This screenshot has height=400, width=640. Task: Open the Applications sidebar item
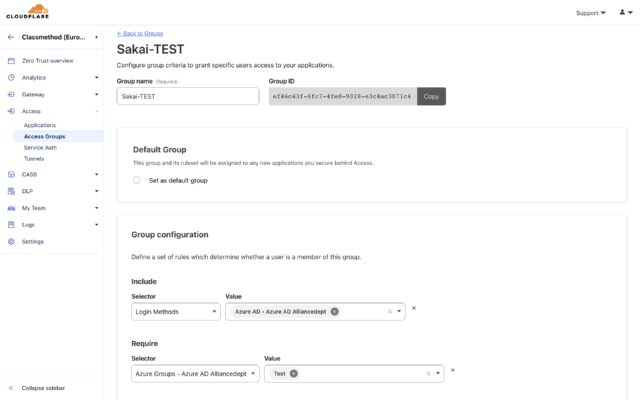pos(40,125)
